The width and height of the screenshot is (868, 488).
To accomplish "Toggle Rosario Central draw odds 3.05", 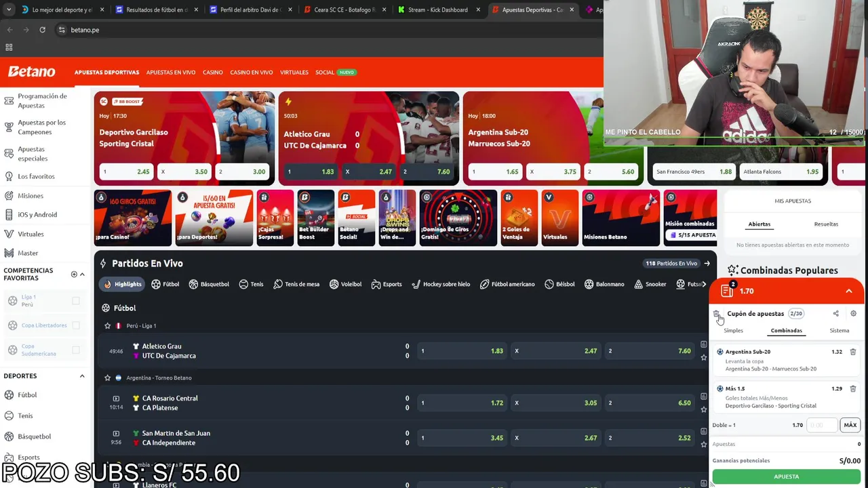I will pos(557,403).
